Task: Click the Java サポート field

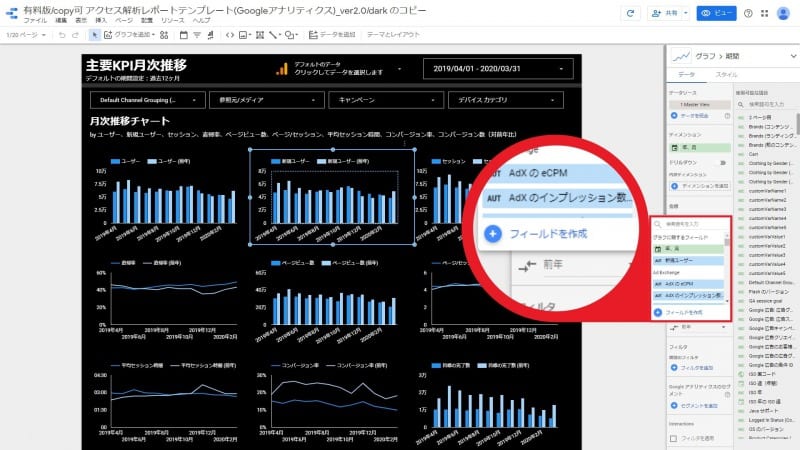Action: (765, 411)
